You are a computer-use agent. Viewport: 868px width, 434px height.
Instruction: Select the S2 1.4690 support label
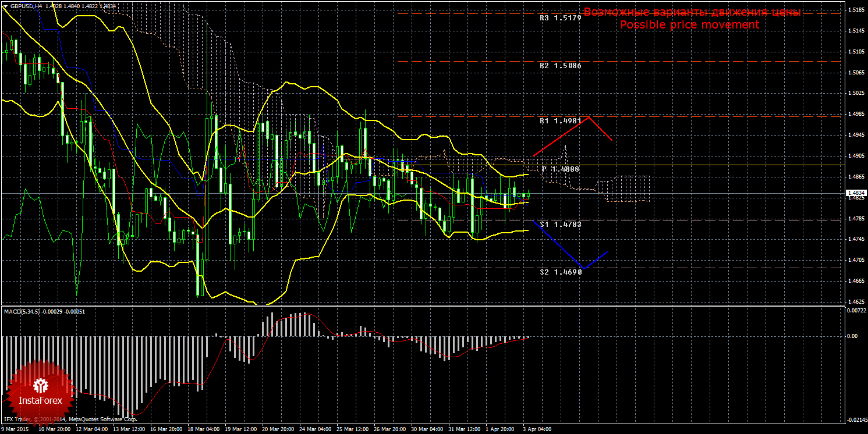pyautogui.click(x=560, y=272)
